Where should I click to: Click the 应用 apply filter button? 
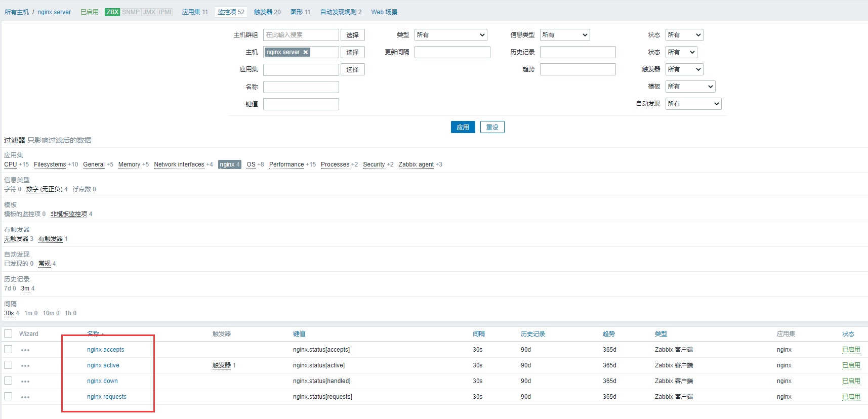click(x=463, y=127)
